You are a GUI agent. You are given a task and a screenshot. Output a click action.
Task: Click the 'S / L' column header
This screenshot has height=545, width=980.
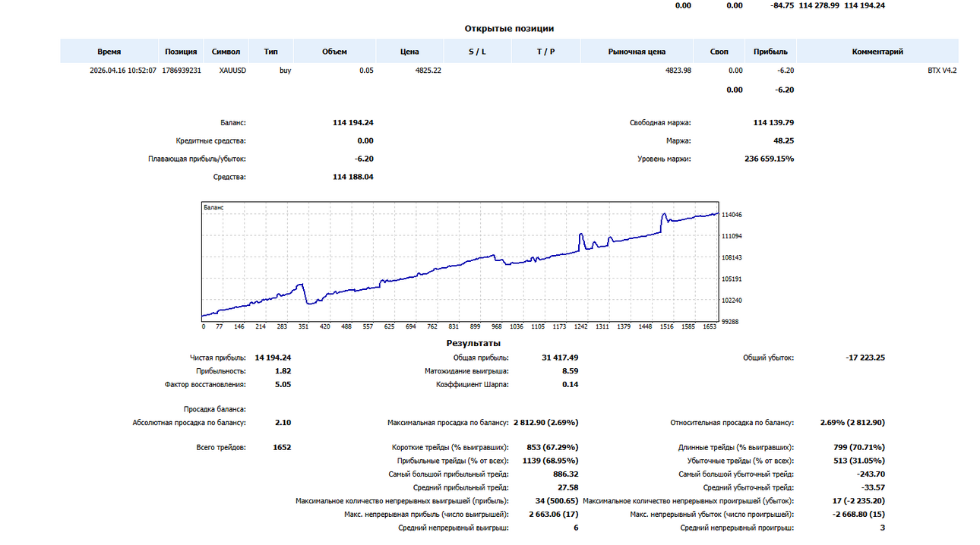coord(477,52)
